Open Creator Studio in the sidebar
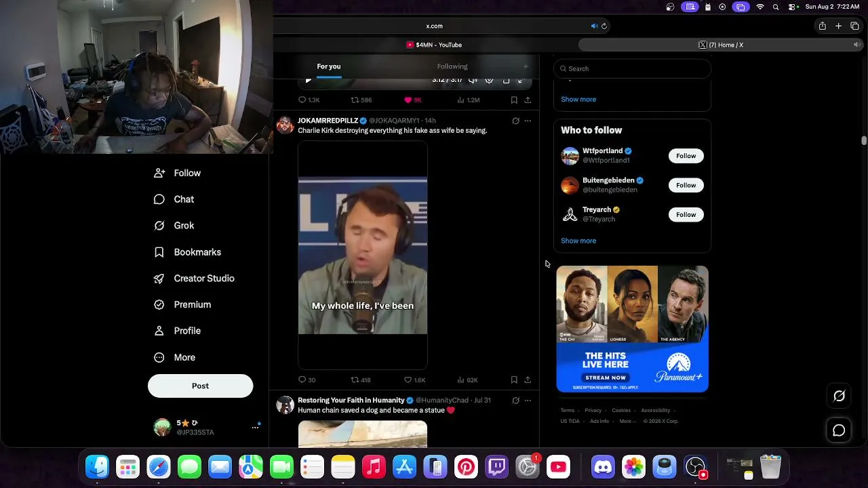Screen dimensions: 868x488 pos(194,279)
